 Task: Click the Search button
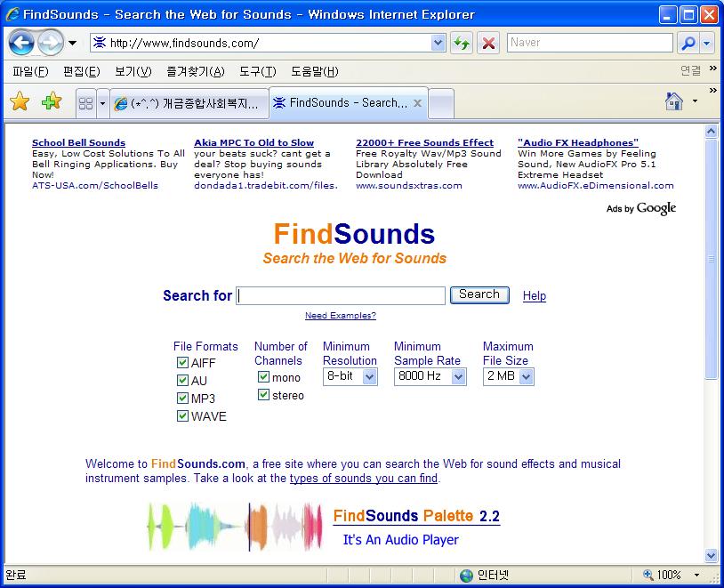(479, 294)
